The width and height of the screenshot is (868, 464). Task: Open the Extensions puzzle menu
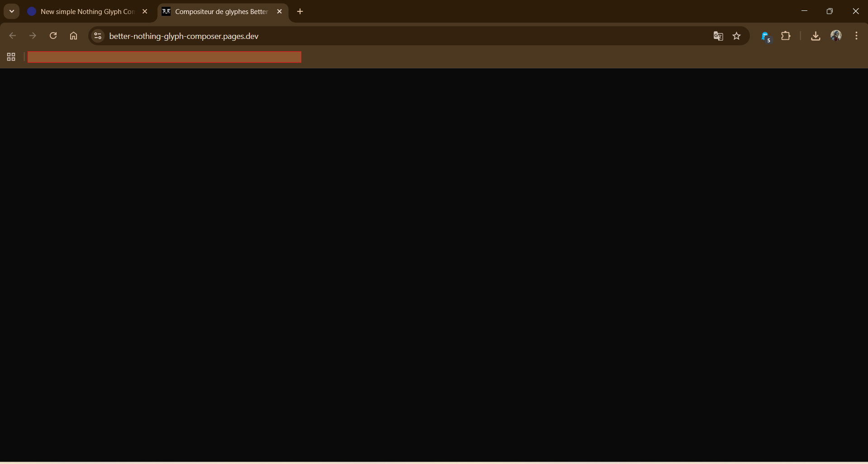tap(786, 36)
